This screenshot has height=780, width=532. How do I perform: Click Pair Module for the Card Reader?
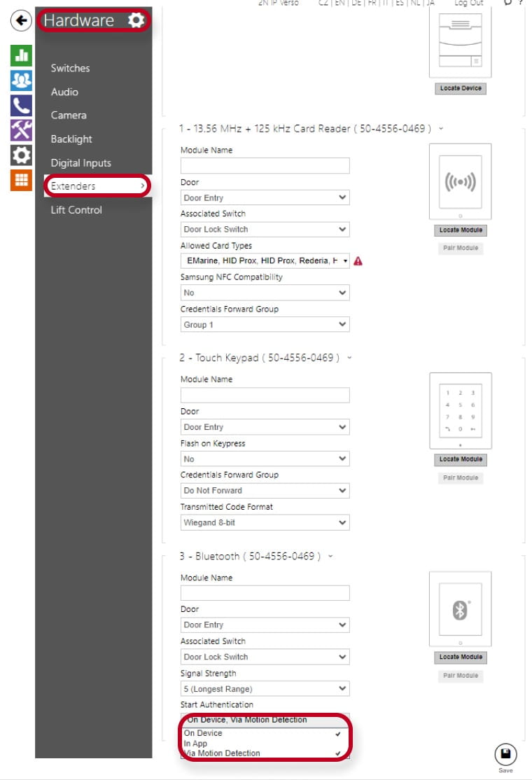[461, 248]
